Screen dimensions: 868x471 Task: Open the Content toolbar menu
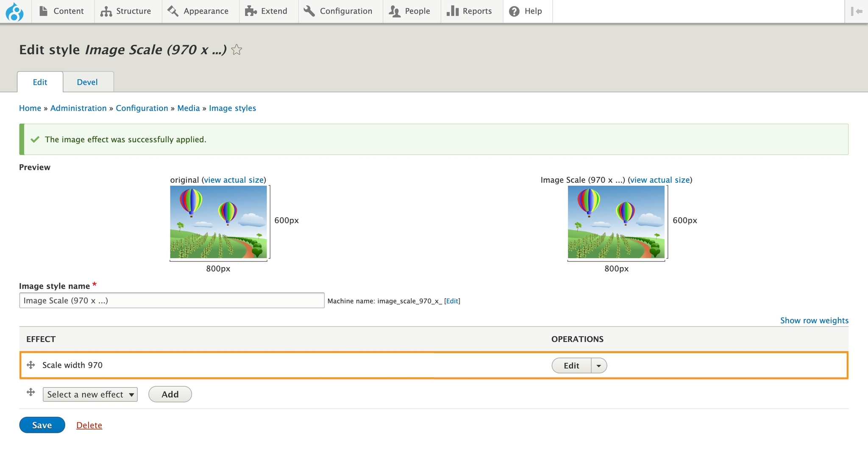click(x=61, y=11)
